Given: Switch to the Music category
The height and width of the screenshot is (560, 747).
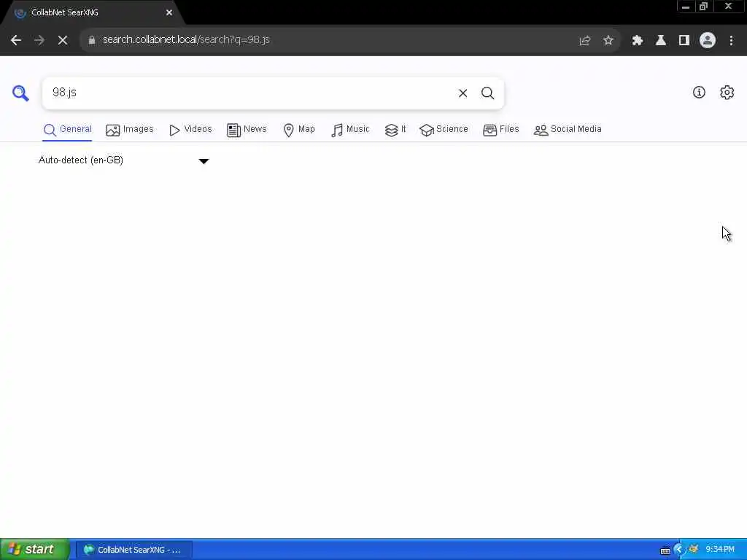Looking at the screenshot, I should point(350,130).
